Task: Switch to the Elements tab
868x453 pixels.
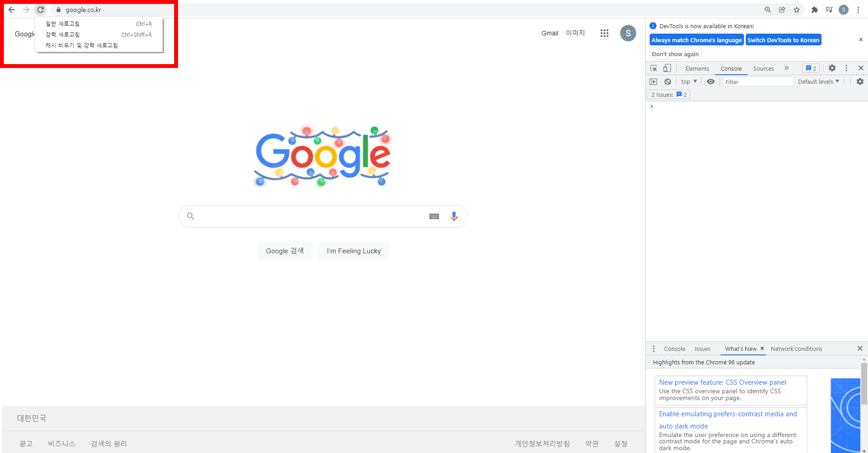Action: click(697, 68)
